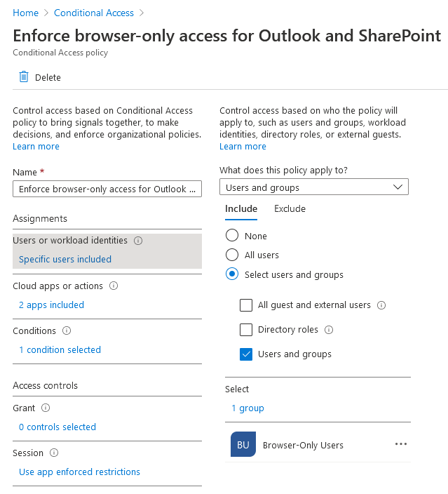Check All guest and external users checkbox
448x494 pixels.
click(x=246, y=305)
